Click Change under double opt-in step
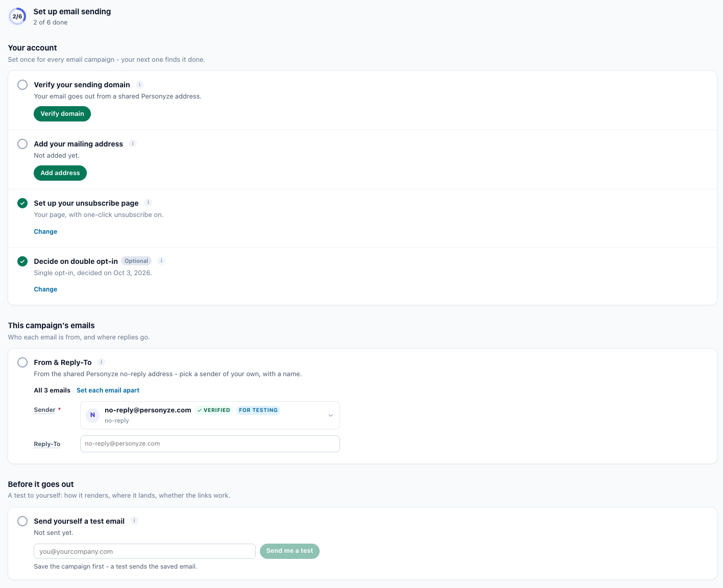Screen dimensions: 723x588 45,289
